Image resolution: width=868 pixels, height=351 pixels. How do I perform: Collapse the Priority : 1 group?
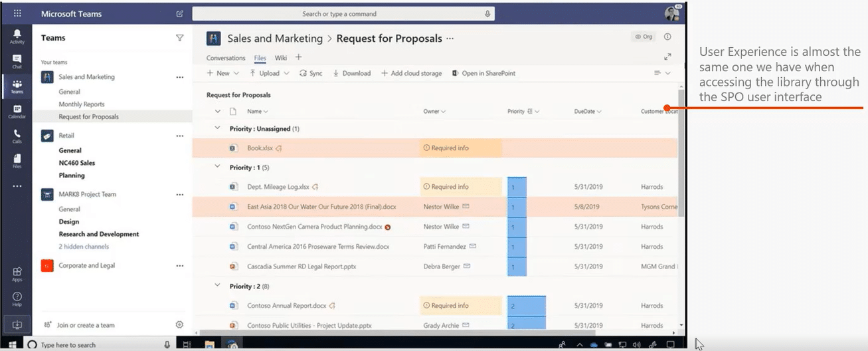point(217,167)
